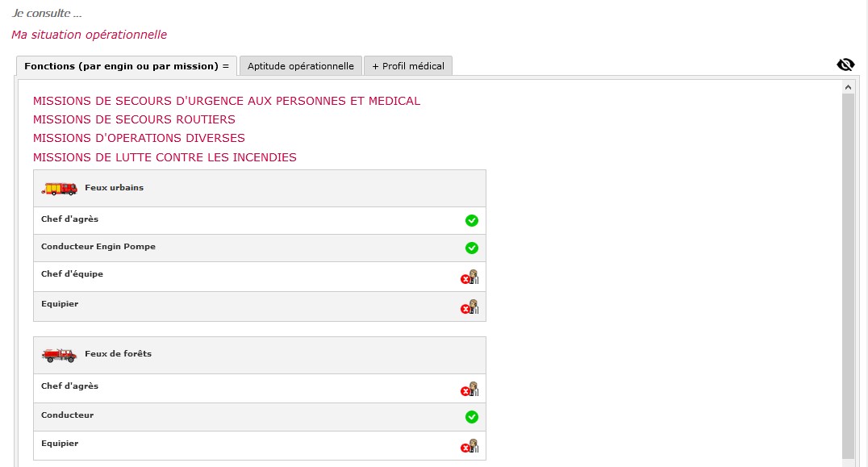Collapse Missions de lutte contre les incendies
Image resolution: width=868 pixels, height=467 pixels.
(x=165, y=157)
